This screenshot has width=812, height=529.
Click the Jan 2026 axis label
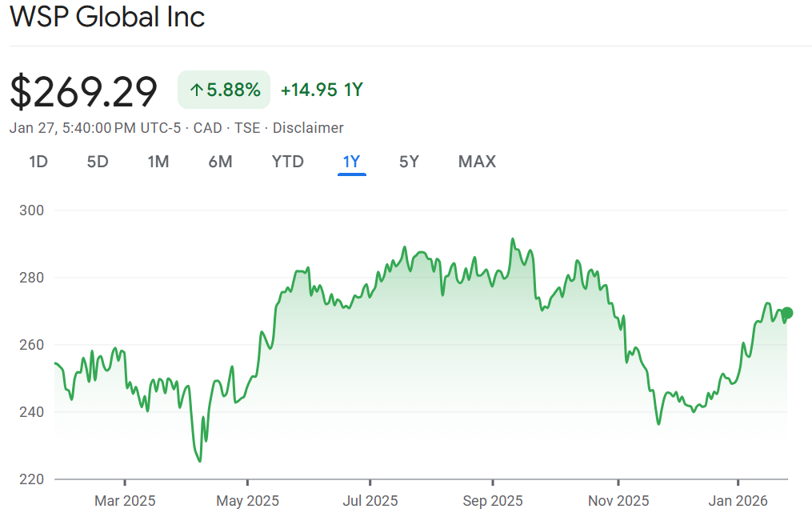[x=738, y=501]
